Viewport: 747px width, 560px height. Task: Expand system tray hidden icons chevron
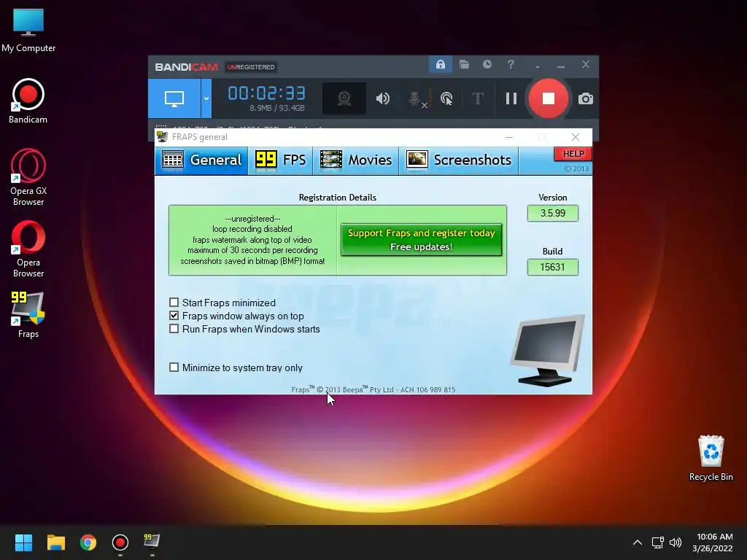638,542
